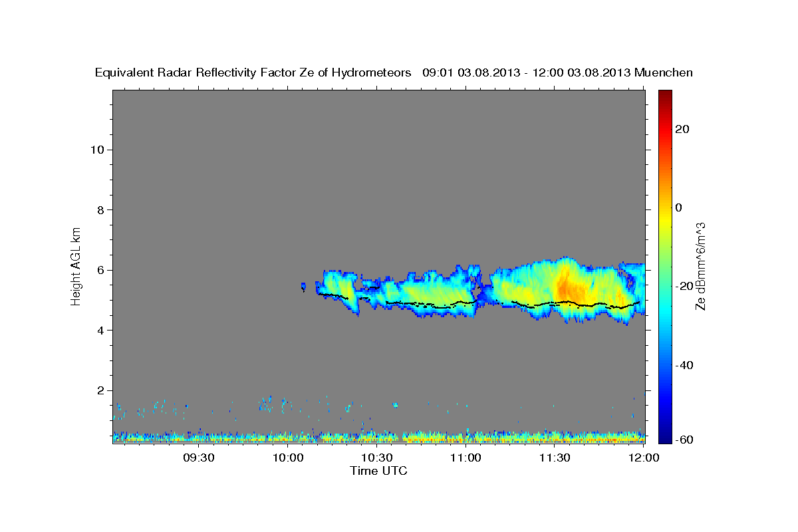Click the colorbar label 'Ze dBmm^6/m^3'

click(700, 265)
